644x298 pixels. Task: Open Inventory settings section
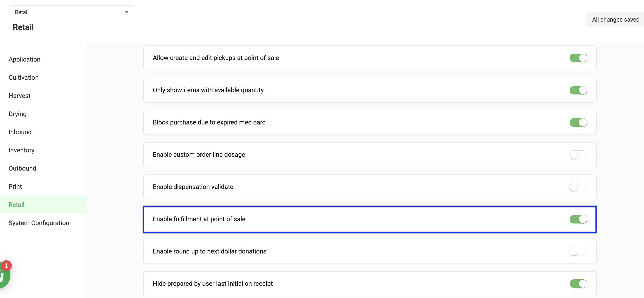click(22, 150)
